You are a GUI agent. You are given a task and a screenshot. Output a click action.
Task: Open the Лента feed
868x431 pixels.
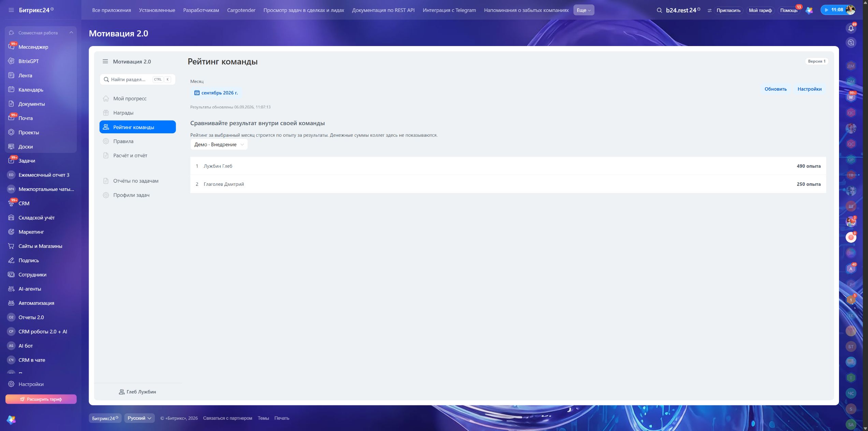(25, 76)
